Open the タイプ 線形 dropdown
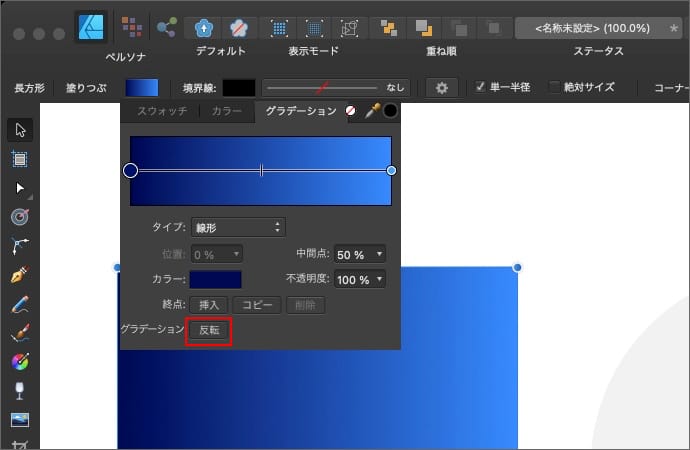The height and width of the screenshot is (450, 690). (238, 227)
